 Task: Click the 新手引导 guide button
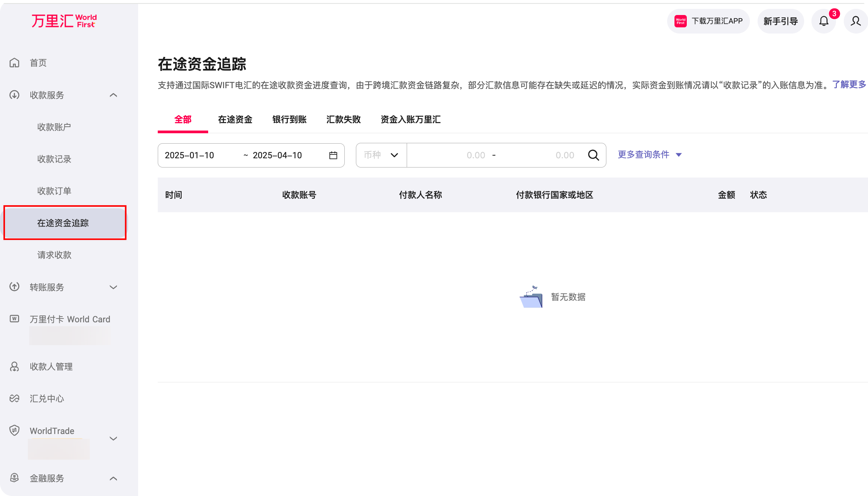pyautogui.click(x=780, y=21)
